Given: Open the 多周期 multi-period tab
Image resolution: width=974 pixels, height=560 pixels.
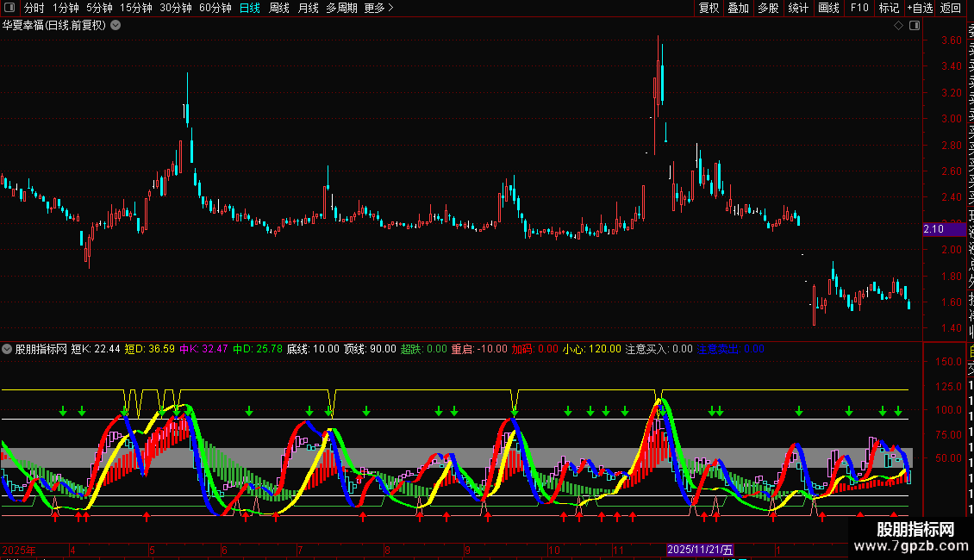Looking at the screenshot, I should tap(341, 8).
